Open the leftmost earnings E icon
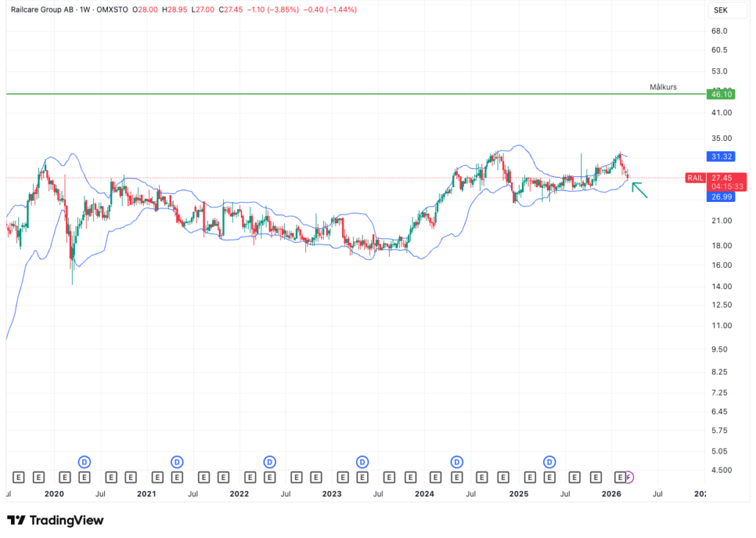Screen dimensions: 756x538 pyautogui.click(x=18, y=477)
